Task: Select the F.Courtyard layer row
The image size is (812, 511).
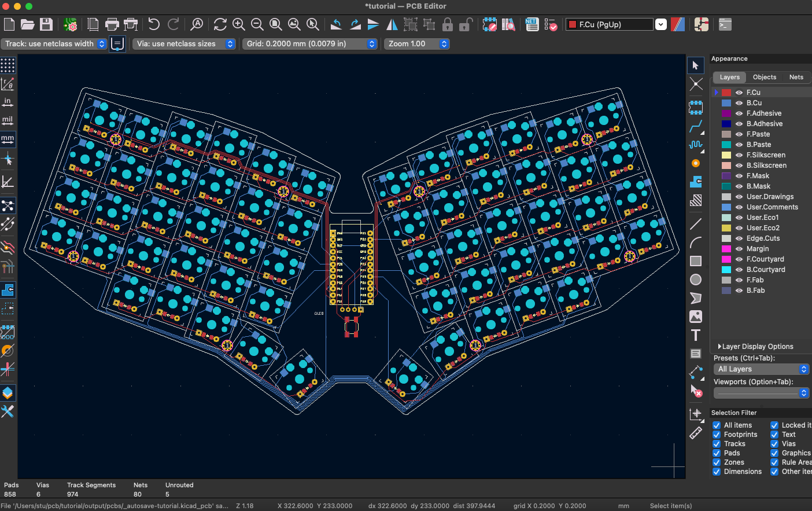Action: (761, 259)
